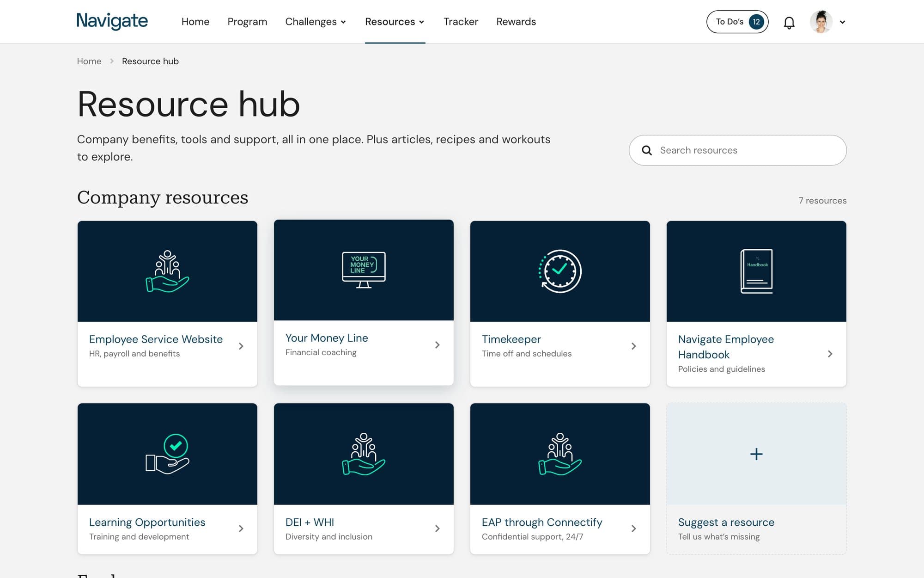Click Suggest a resource link
Image resolution: width=924 pixels, height=578 pixels.
726,522
